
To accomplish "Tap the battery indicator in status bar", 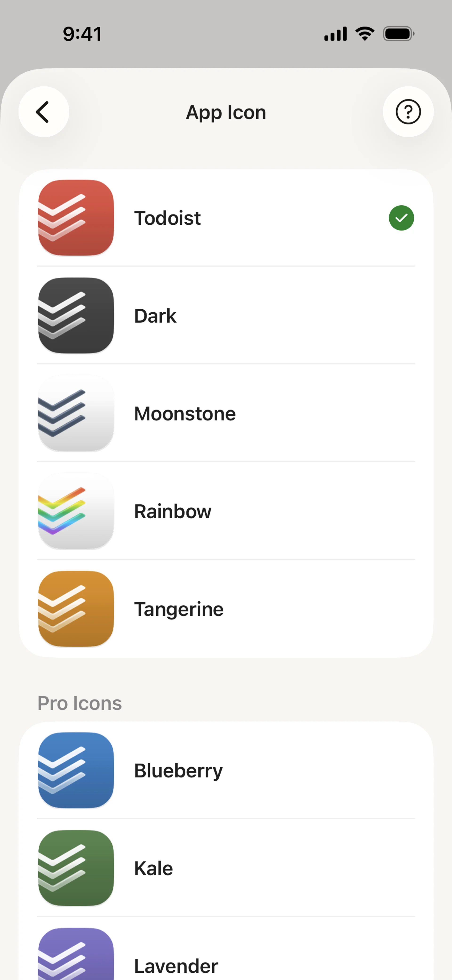I will pyautogui.click(x=398, y=34).
